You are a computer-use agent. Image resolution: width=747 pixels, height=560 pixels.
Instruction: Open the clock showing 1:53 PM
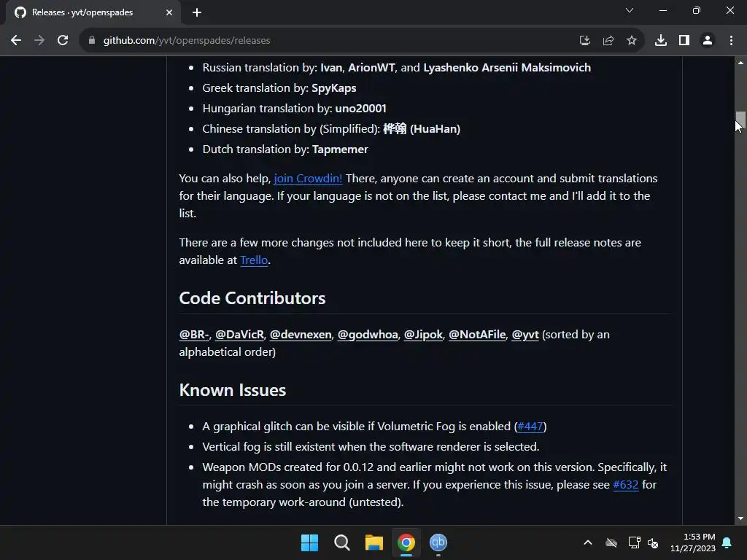[693, 542]
